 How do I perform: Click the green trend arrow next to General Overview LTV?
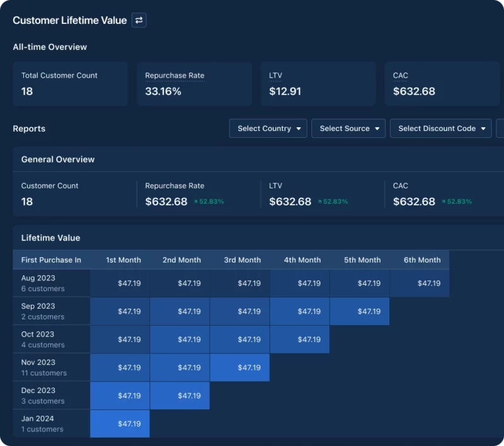320,202
